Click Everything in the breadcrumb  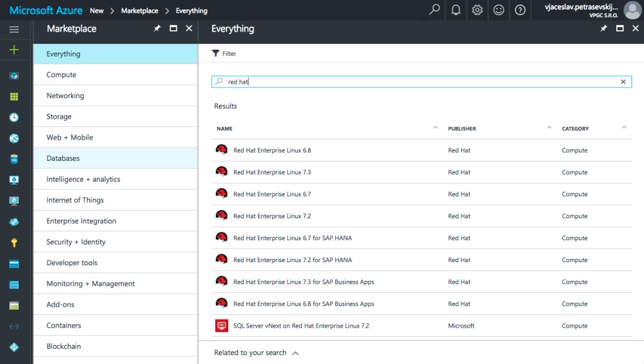pyautogui.click(x=191, y=11)
